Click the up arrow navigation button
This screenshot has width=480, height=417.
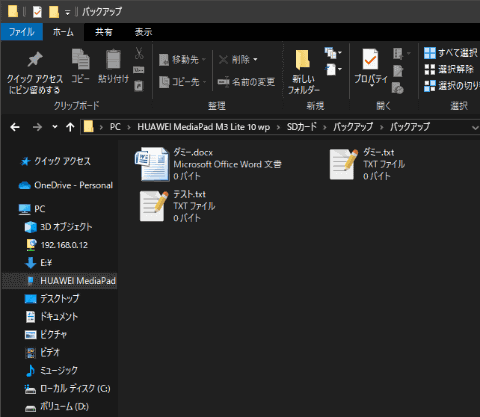coord(70,127)
